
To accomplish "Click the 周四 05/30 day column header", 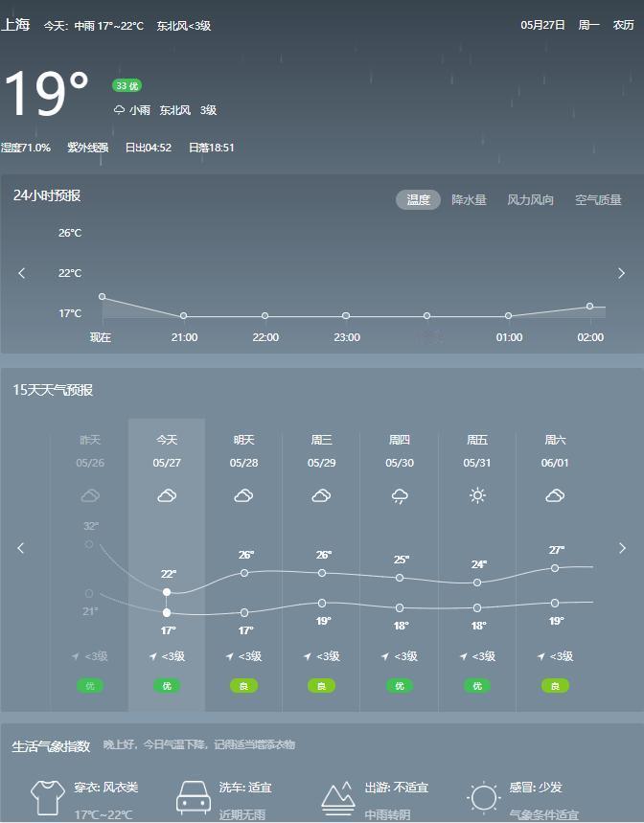I will click(400, 451).
